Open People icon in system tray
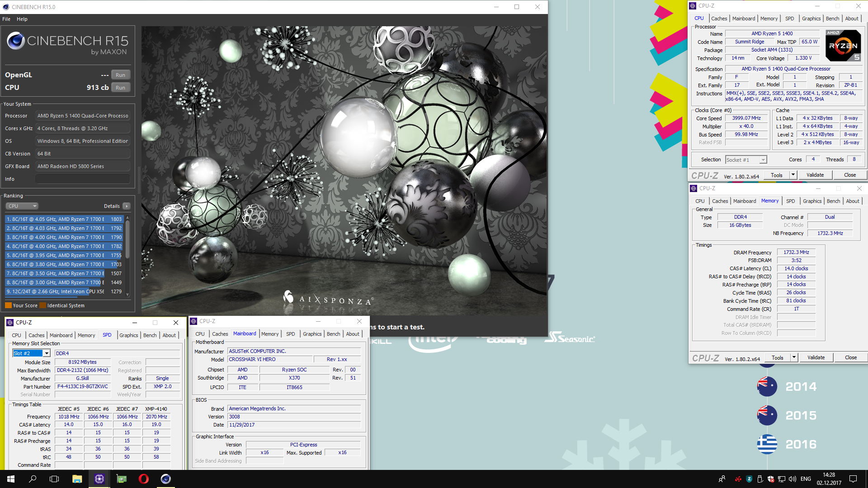This screenshot has height=488, width=868. (x=722, y=479)
